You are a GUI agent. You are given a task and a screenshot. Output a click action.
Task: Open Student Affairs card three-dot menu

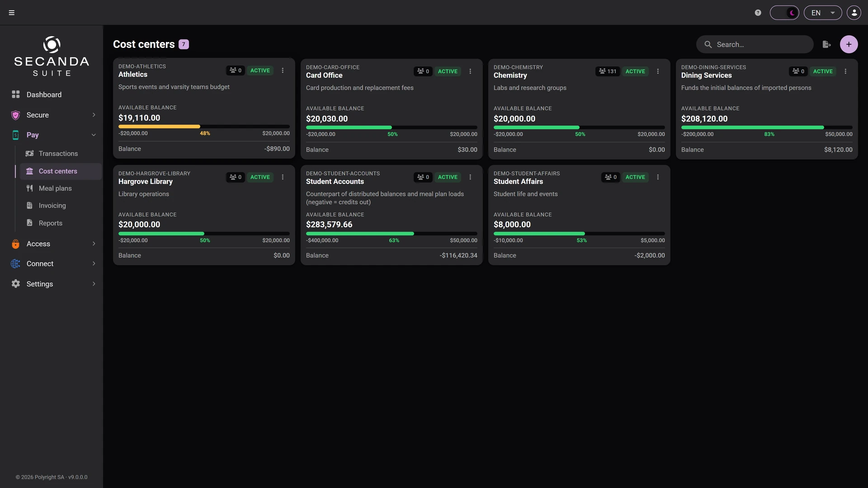click(658, 177)
